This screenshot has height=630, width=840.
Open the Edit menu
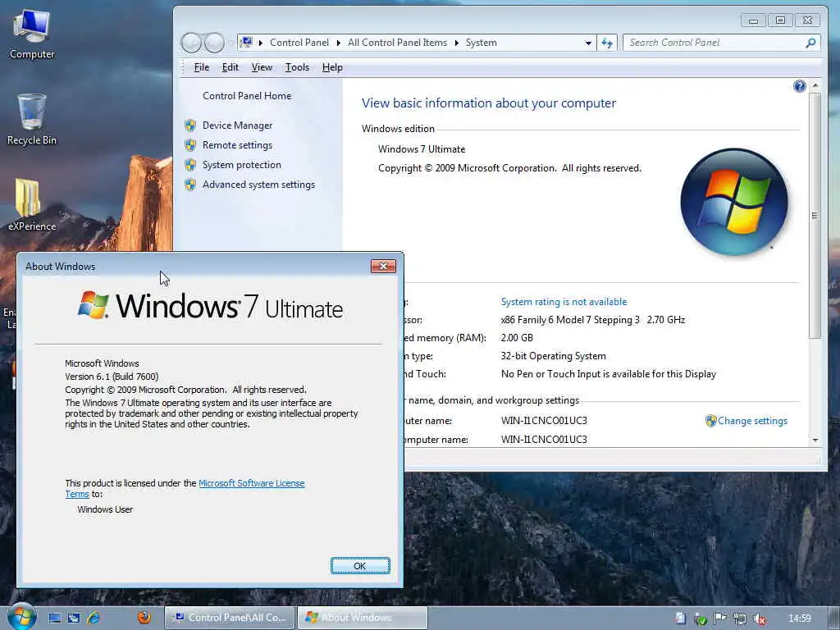click(x=231, y=67)
